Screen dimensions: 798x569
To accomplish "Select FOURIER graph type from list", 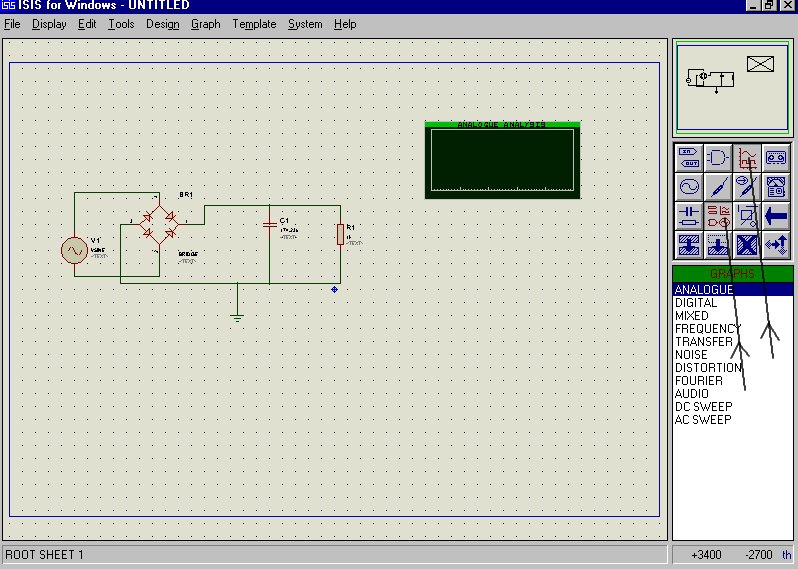I will pyautogui.click(x=699, y=381).
